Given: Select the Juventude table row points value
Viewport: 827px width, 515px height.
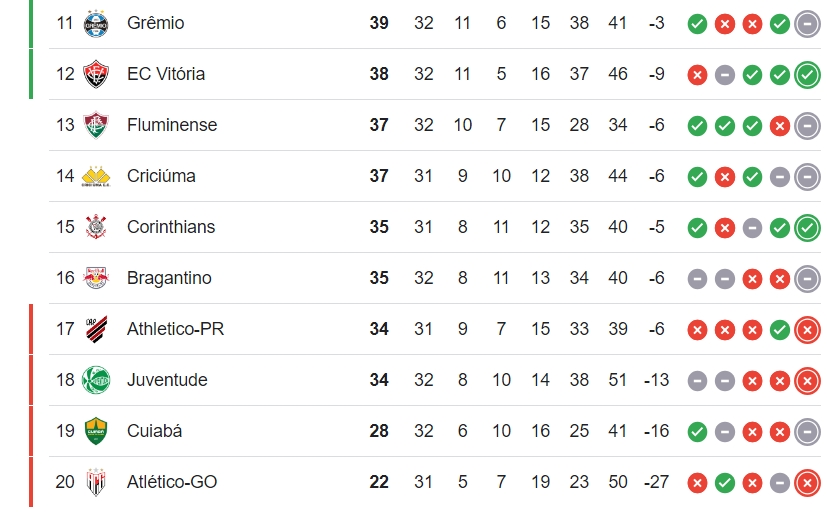Looking at the screenshot, I should pos(379,380).
